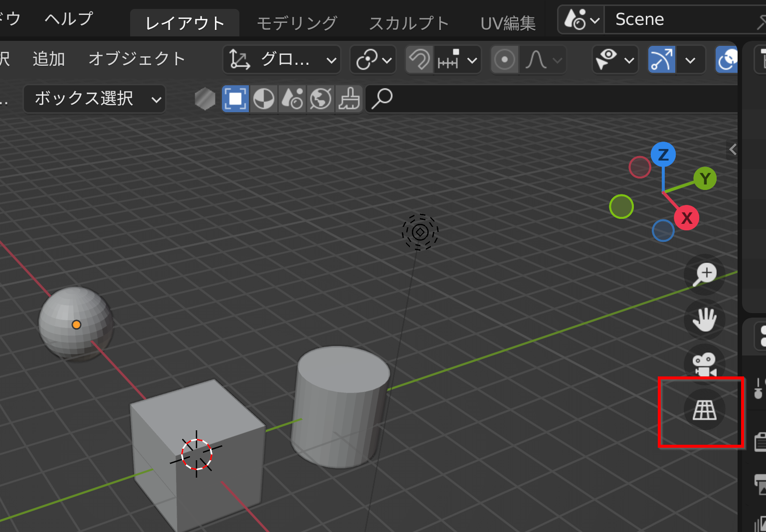The image size is (766, 532).
Task: Toggle the blue Show Gizmo button
Action: 662,60
